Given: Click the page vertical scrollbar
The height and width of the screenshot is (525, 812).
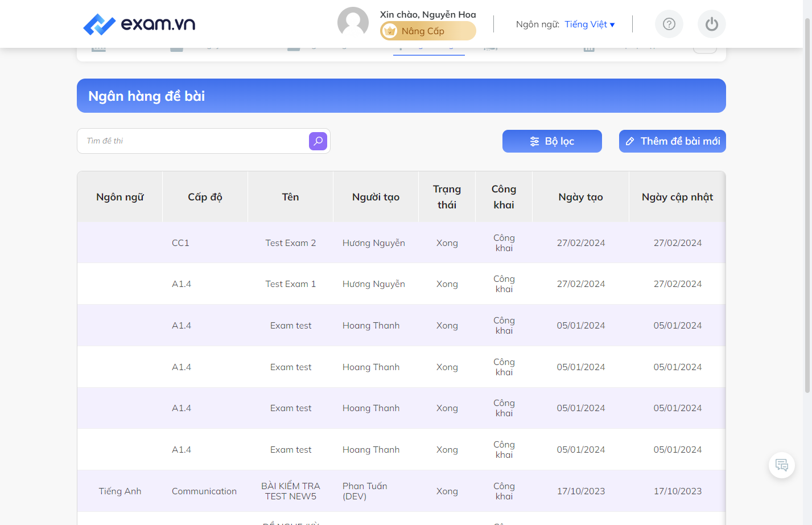Looking at the screenshot, I should (x=807, y=205).
